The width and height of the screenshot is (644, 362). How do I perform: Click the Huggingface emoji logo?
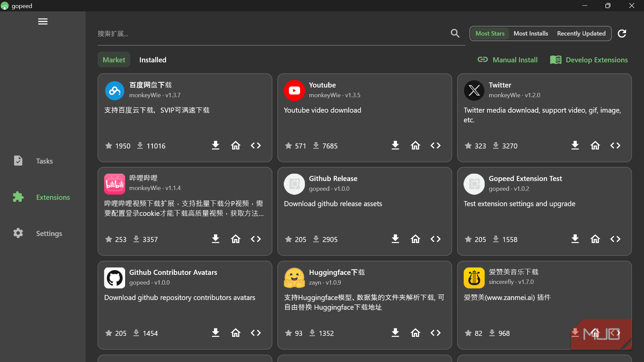[294, 278]
